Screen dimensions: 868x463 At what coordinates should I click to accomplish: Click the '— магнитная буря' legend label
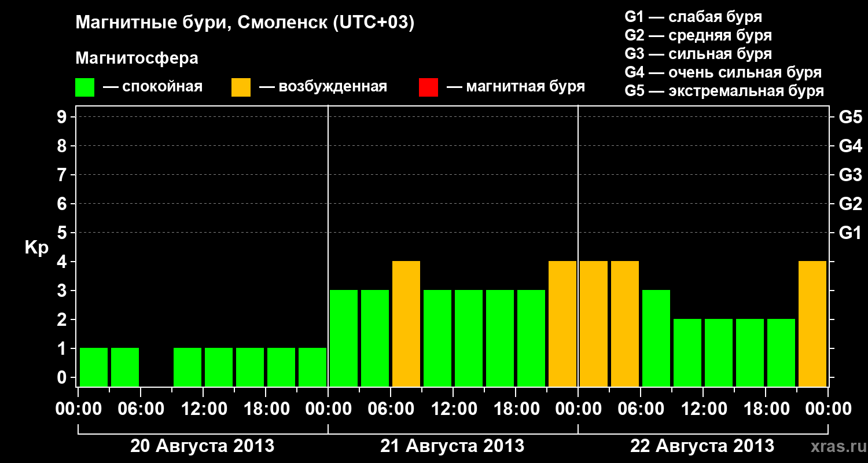click(516, 87)
